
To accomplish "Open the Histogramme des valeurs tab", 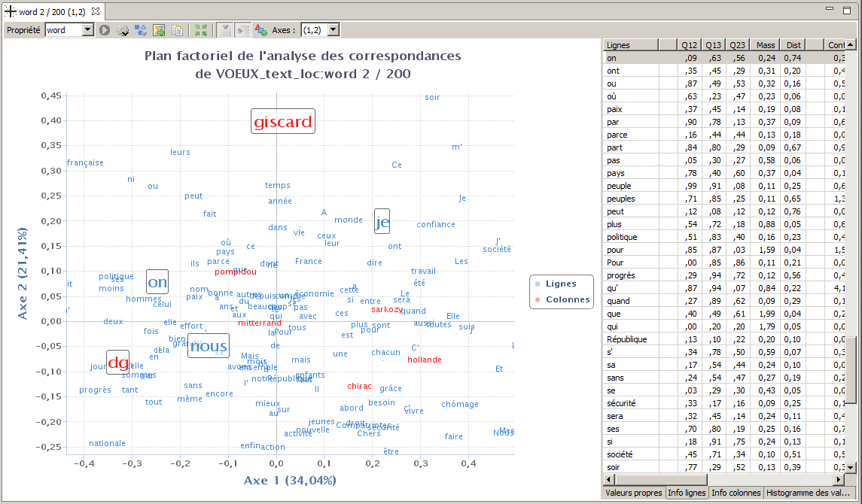I will pyautogui.click(x=809, y=493).
